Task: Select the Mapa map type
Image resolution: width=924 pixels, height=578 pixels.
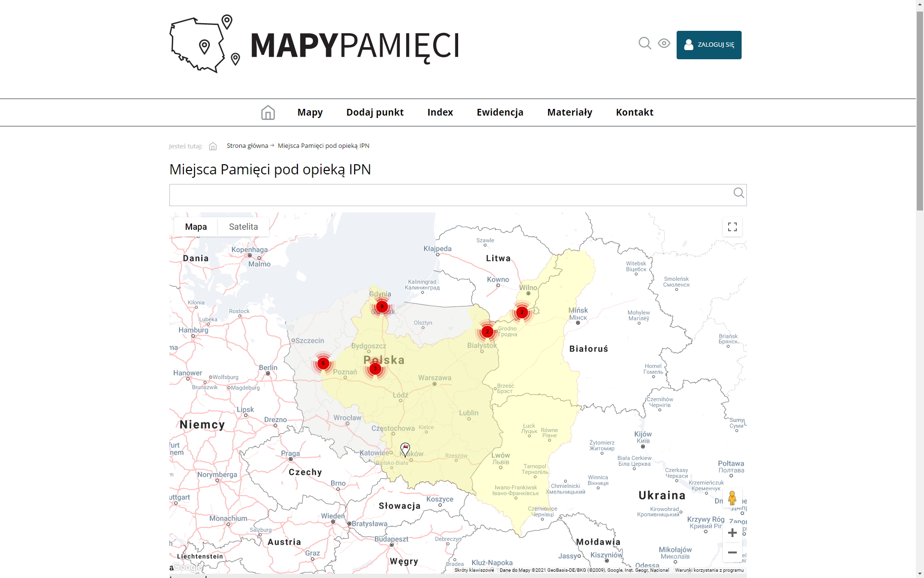Action: click(196, 227)
